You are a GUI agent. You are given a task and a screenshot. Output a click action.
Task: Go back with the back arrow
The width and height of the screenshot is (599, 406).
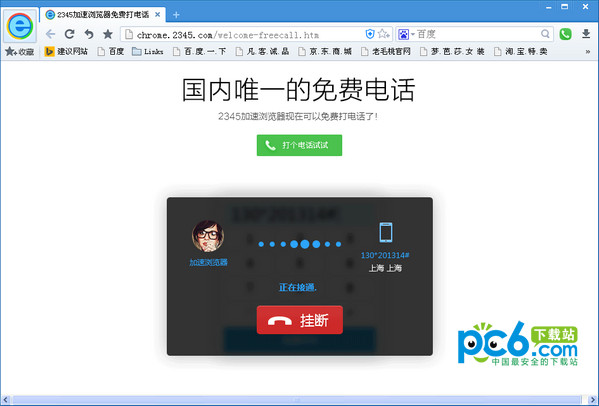coord(50,34)
